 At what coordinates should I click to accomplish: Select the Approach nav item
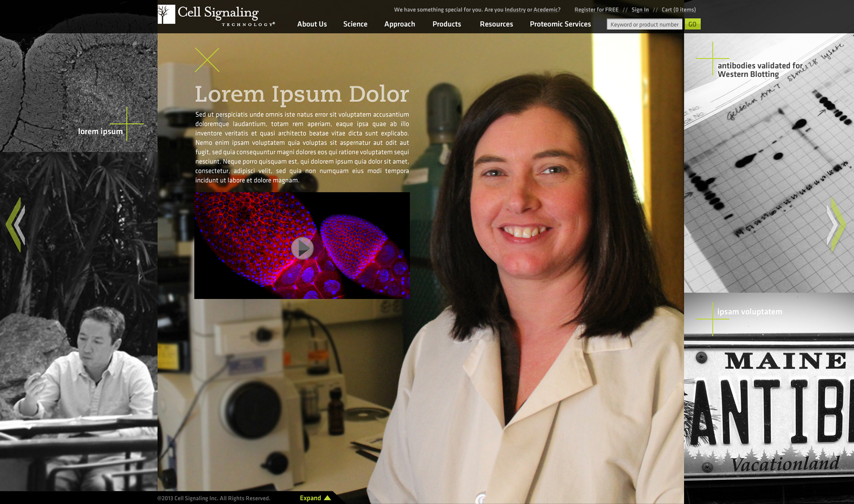click(399, 24)
